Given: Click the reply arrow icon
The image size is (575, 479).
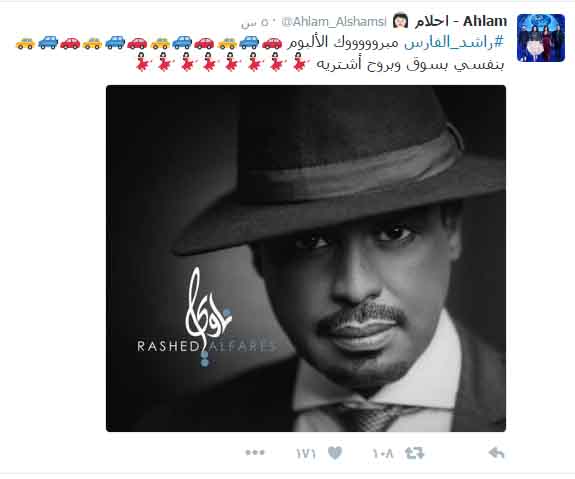Looking at the screenshot, I should tap(496, 454).
